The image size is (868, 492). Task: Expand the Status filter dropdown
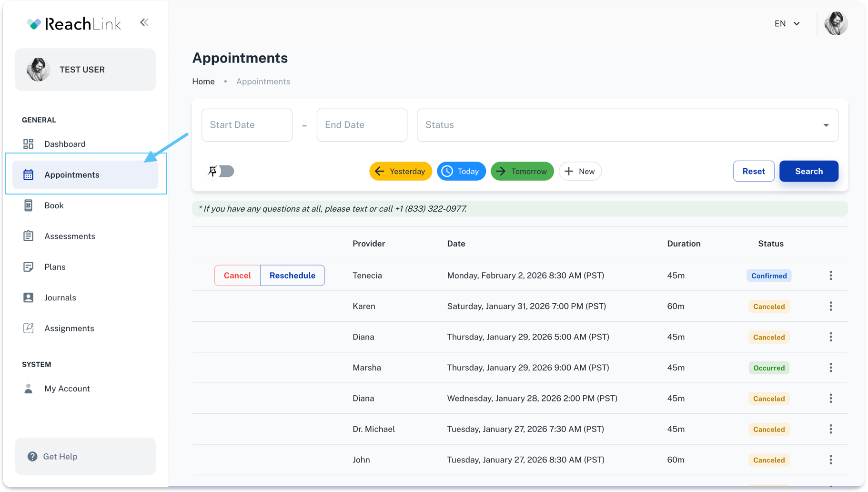click(x=627, y=125)
